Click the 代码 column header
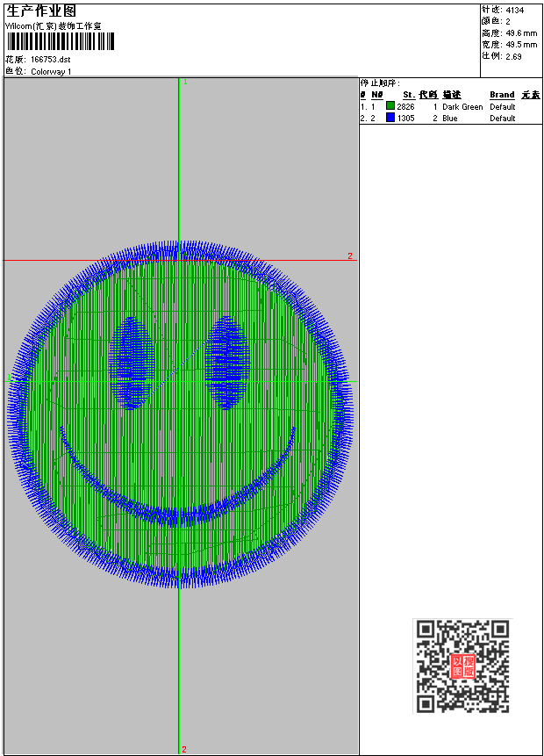Screen dimensions: 544x756 427,95
